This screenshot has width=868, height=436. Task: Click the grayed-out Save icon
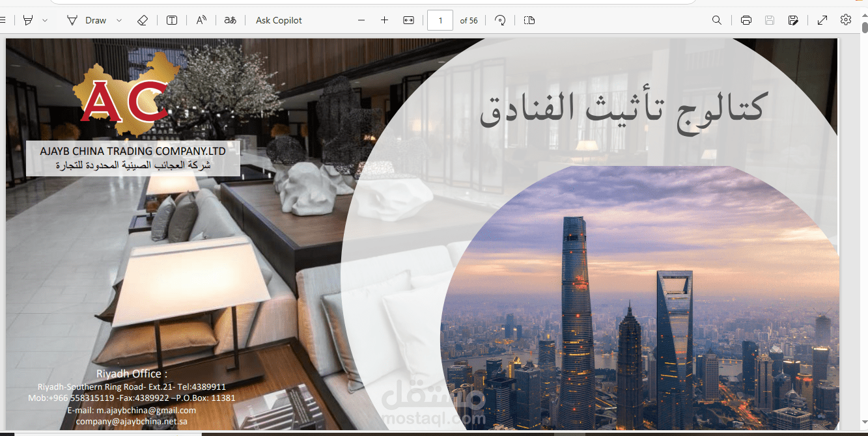[770, 20]
